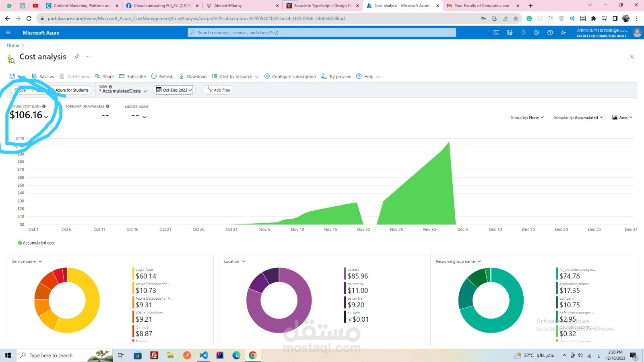Change the Oct-Dec 2023 date range
This screenshot has width=644, height=362.
tap(174, 90)
